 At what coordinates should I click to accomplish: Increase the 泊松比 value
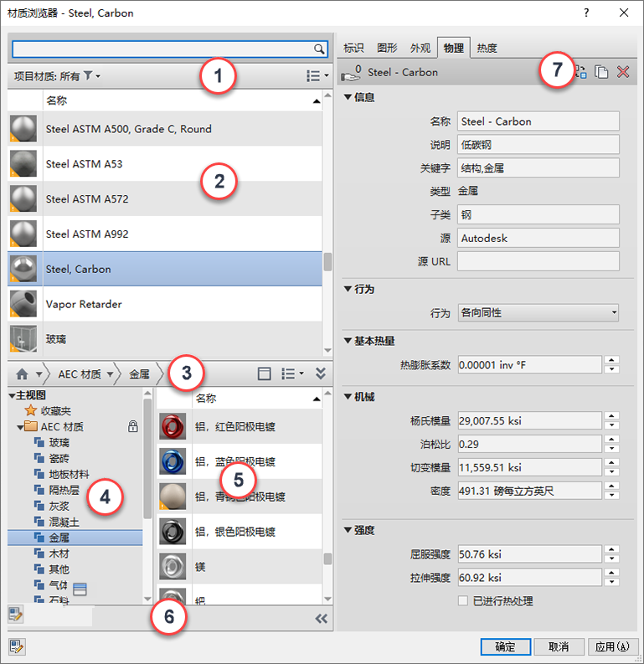[x=611, y=439]
